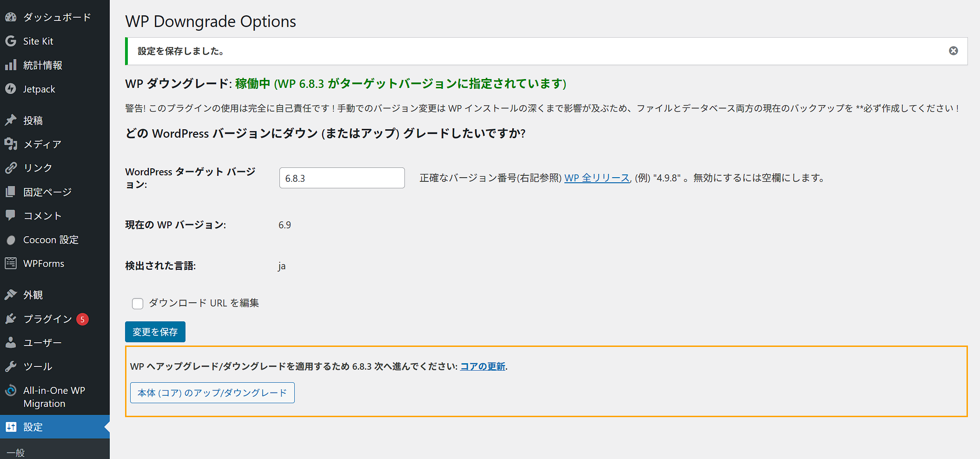Image resolution: width=980 pixels, height=459 pixels.
Task: Dismiss the settings saved notice
Action: pyautogui.click(x=953, y=51)
